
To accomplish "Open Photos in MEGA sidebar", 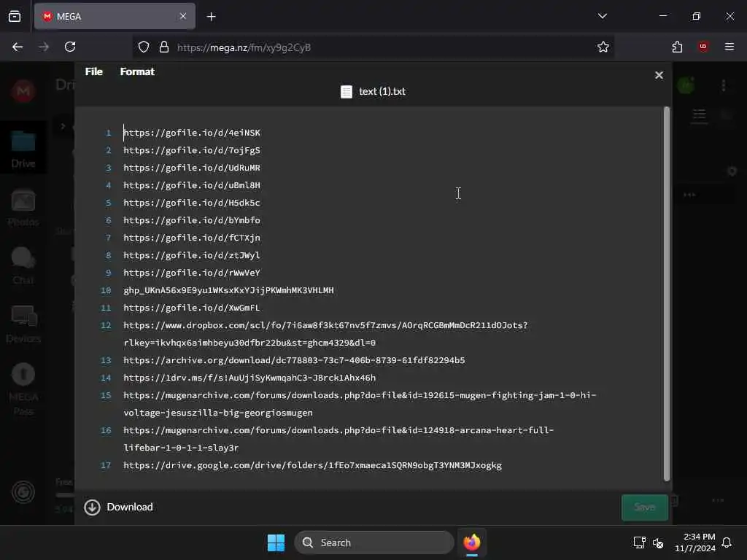I will (x=23, y=208).
